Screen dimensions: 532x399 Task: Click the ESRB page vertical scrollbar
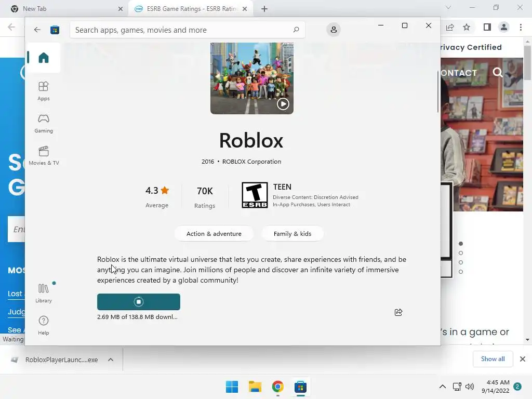click(x=527, y=63)
